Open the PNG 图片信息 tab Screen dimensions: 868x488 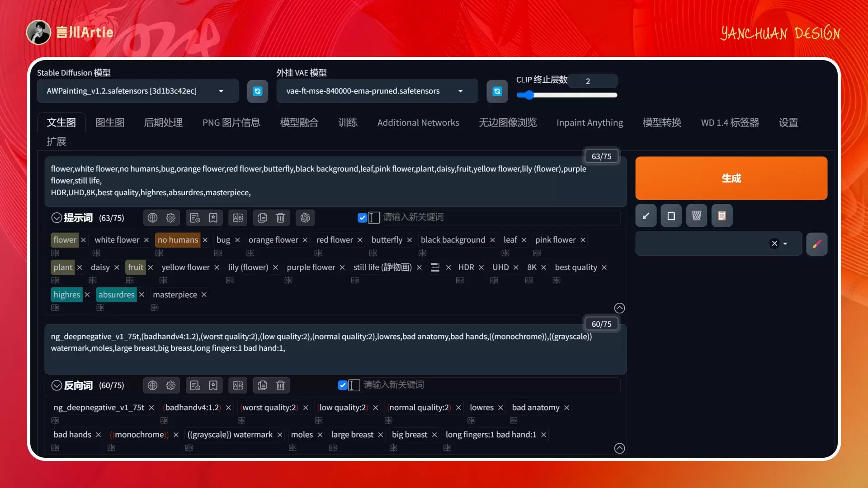point(231,122)
